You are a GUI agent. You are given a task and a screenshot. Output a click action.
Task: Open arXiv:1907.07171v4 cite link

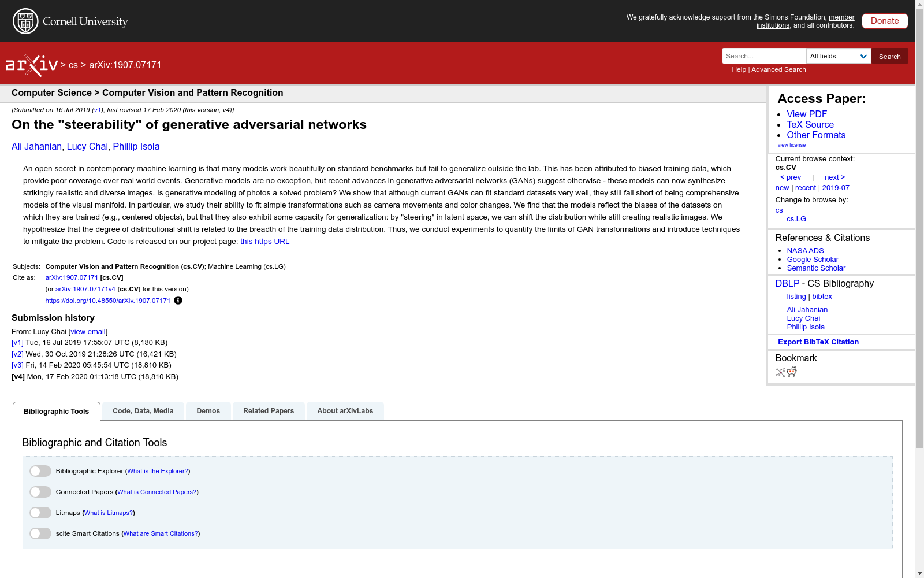coord(85,290)
